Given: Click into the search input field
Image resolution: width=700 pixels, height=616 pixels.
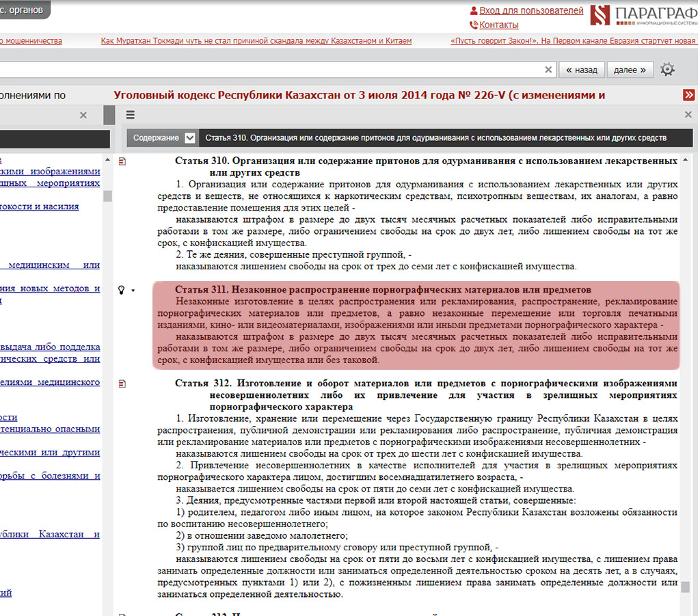Looking at the screenshot, I should (273, 70).
